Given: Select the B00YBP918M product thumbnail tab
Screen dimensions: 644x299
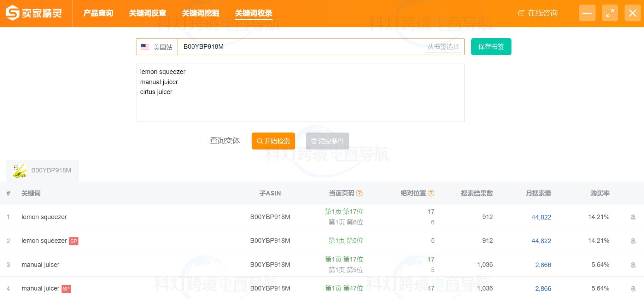Looking at the screenshot, I should tap(42, 170).
